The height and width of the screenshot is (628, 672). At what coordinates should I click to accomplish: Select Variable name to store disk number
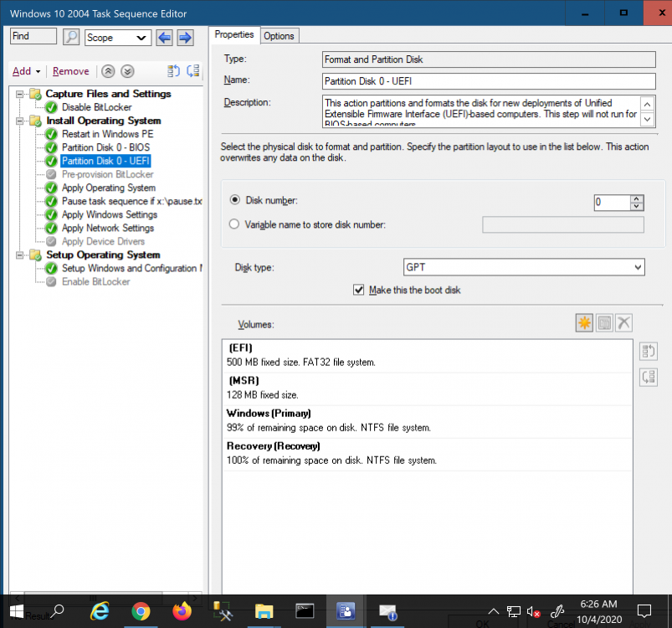[x=235, y=224]
